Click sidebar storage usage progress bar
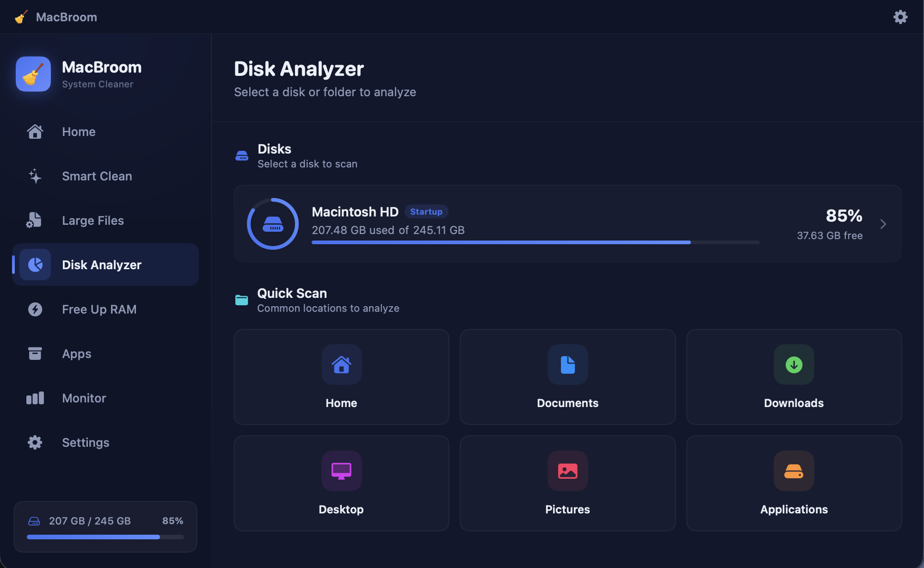Viewport: 924px width, 568px height. pos(105,537)
